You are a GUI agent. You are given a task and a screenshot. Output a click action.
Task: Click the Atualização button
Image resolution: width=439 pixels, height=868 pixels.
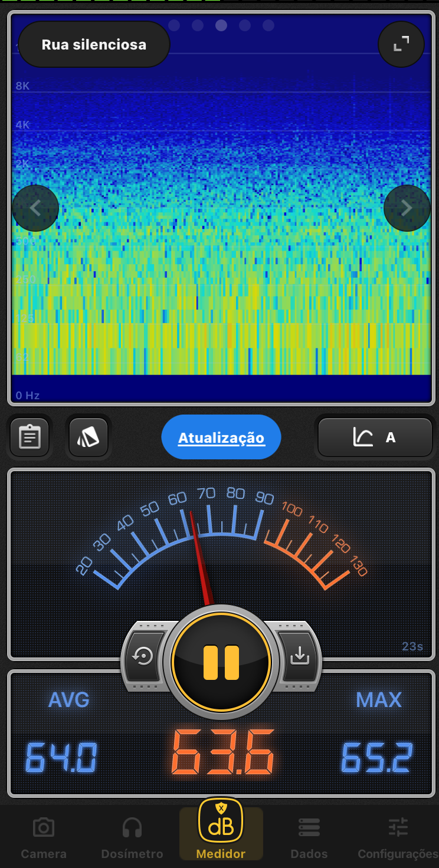click(221, 438)
